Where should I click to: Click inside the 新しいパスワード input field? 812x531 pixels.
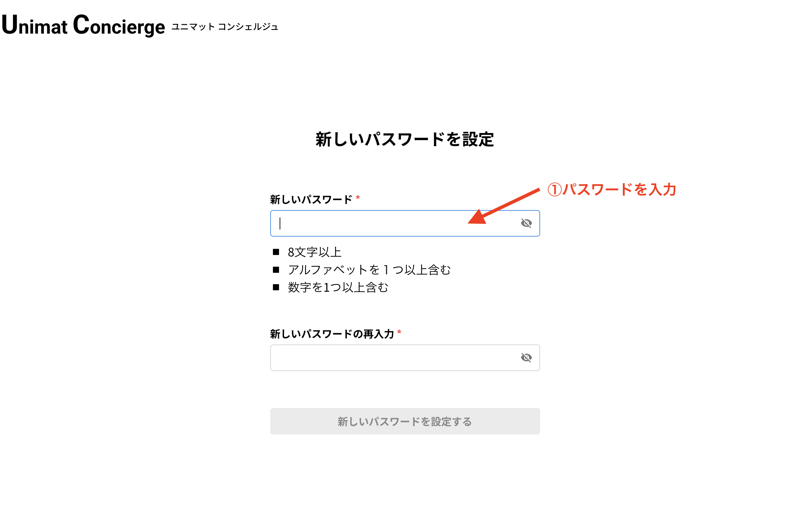tap(375, 223)
